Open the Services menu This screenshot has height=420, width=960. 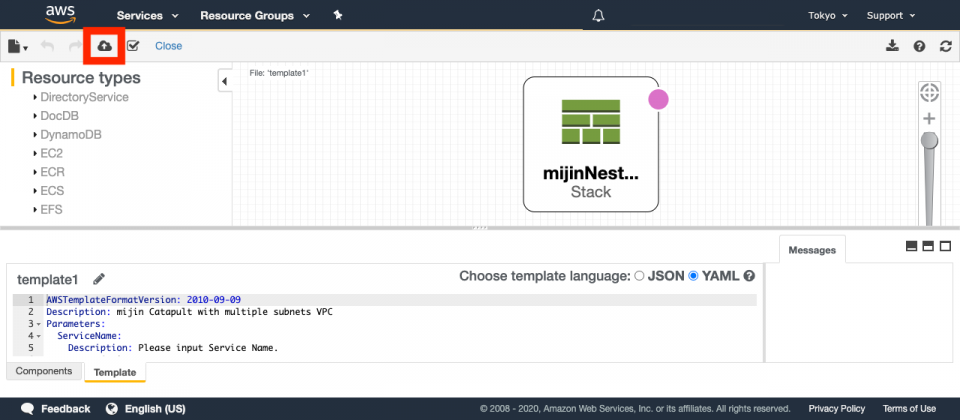click(147, 16)
